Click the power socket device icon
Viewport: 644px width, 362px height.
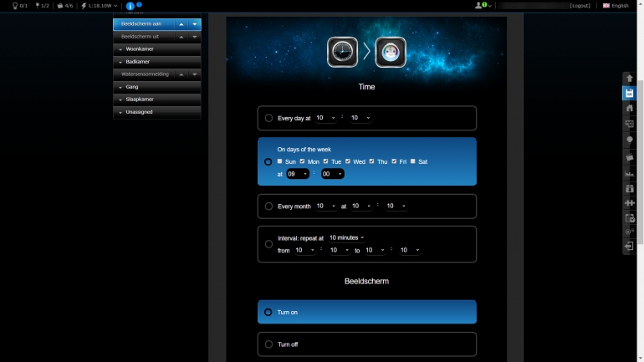tap(391, 52)
